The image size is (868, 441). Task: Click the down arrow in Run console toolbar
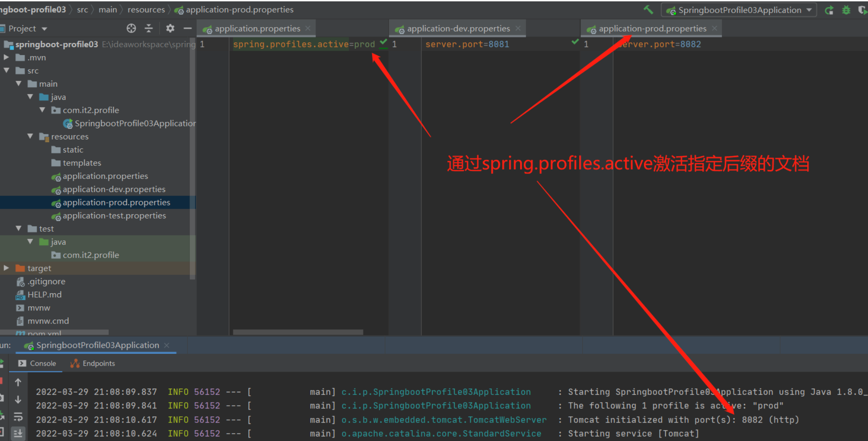18,399
